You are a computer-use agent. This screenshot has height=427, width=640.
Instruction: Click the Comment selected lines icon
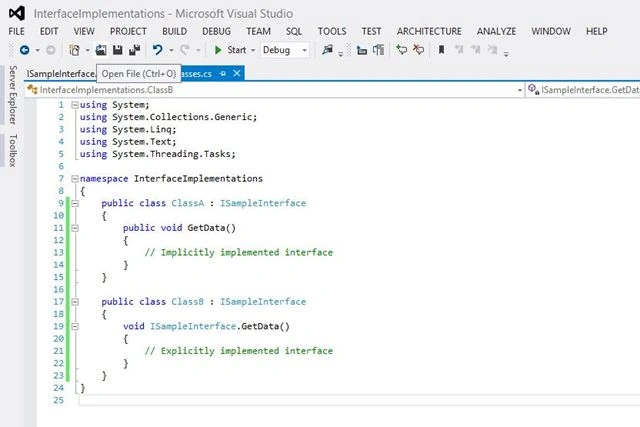[402, 50]
